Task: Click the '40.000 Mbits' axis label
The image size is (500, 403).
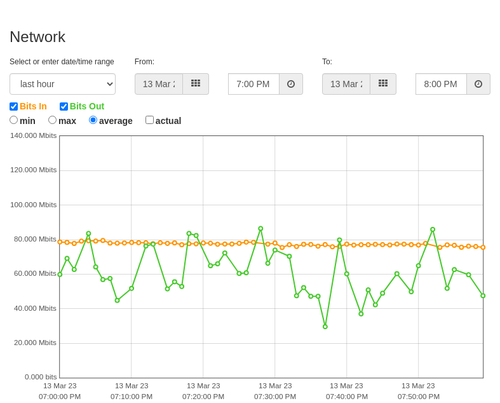Action: [35, 308]
